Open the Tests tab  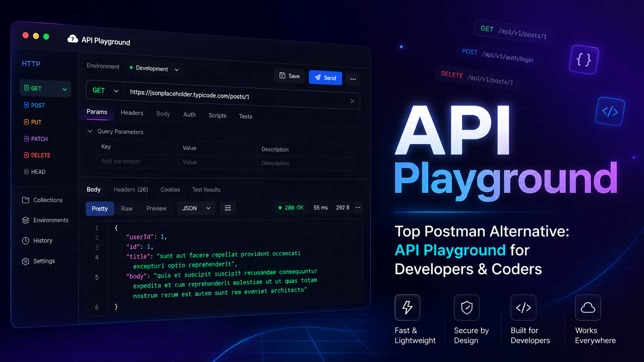pos(245,116)
